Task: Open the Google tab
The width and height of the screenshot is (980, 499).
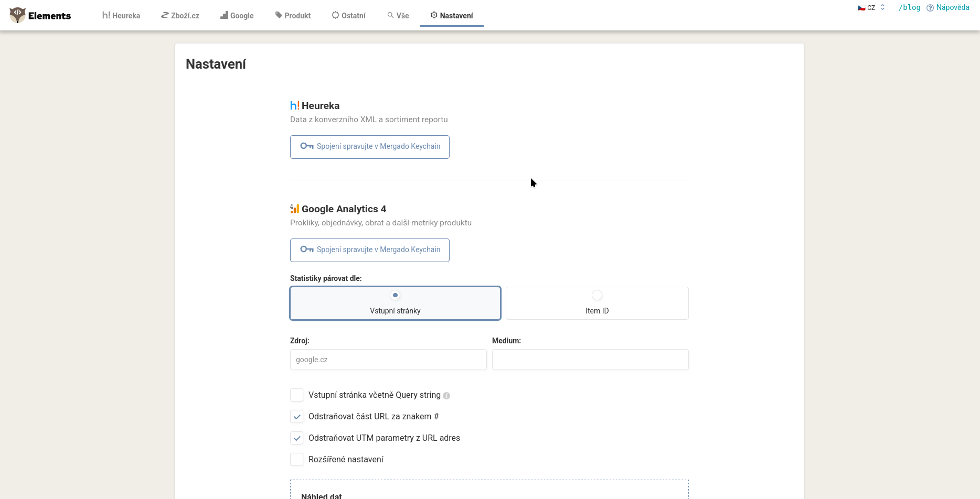Action: click(237, 16)
